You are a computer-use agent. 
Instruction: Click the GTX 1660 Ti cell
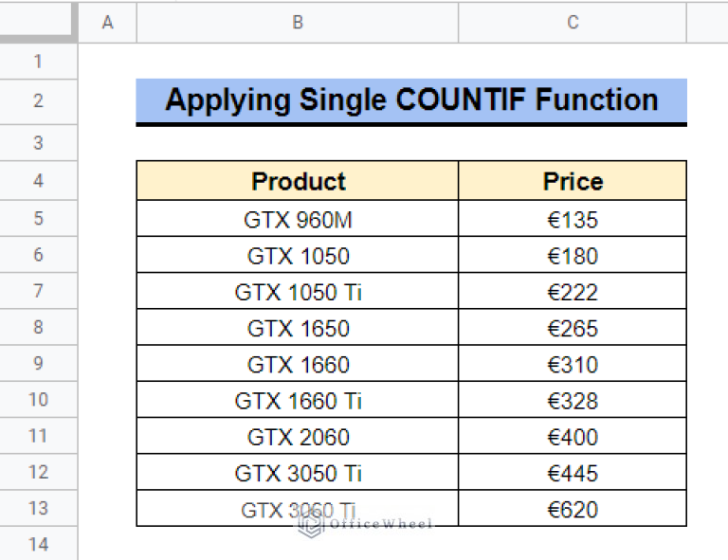tap(298, 400)
